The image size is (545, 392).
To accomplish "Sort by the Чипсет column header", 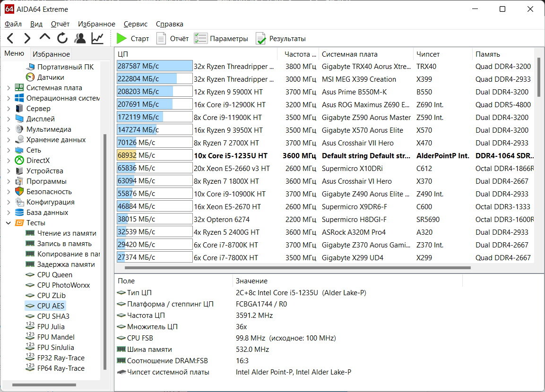I will (x=443, y=54).
